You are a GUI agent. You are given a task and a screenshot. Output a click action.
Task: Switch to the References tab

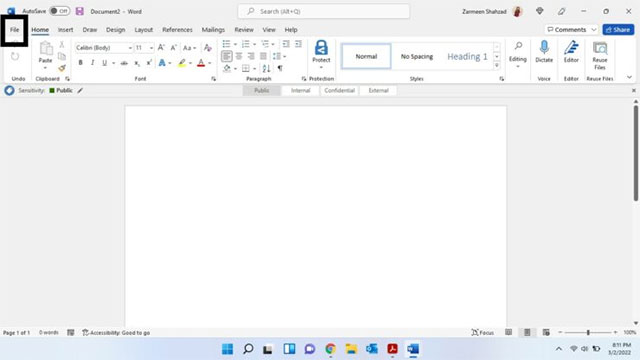(x=177, y=29)
